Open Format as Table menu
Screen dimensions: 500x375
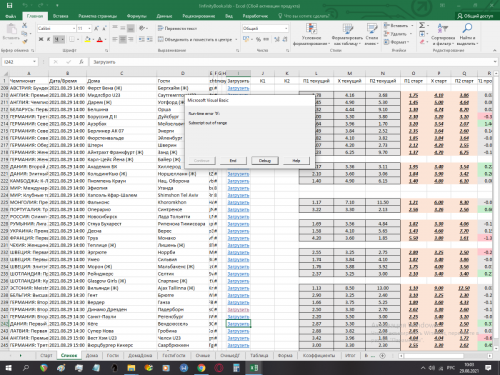347,35
